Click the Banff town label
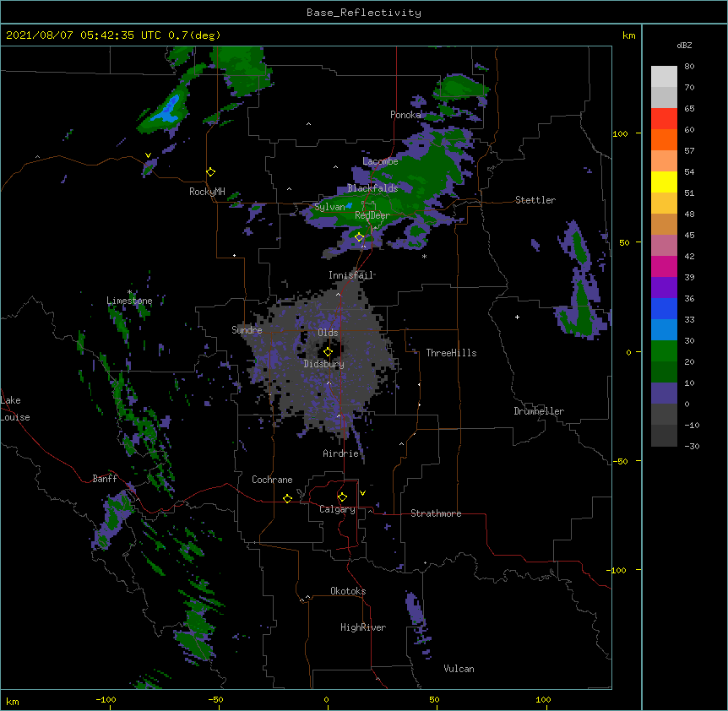Image resolution: width=728 pixels, height=711 pixels. [105, 479]
